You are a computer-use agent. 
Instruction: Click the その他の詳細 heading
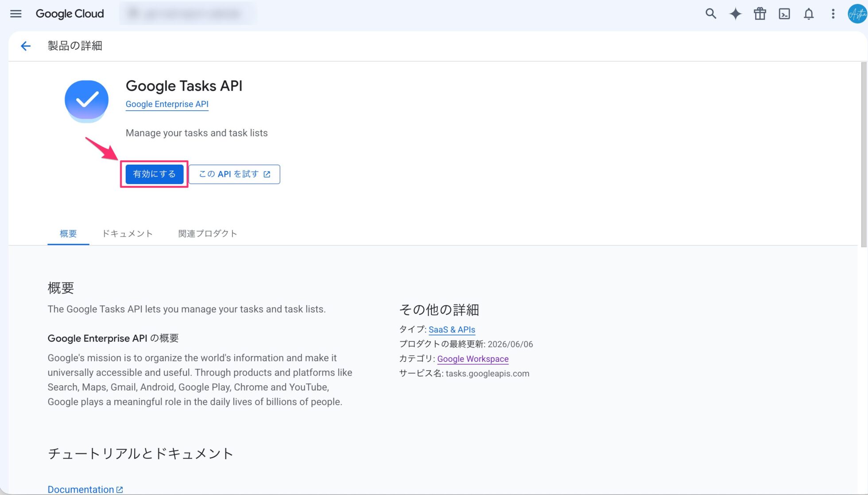[439, 309]
